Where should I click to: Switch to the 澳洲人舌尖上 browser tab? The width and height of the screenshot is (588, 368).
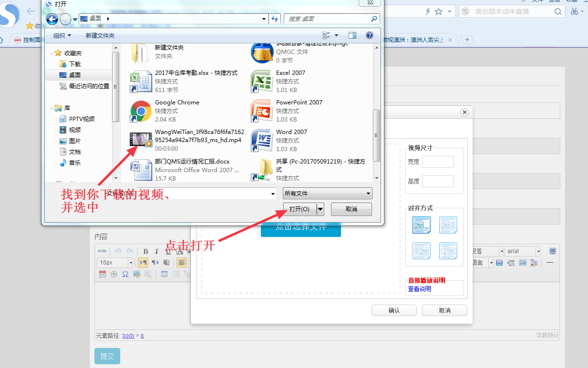click(x=420, y=40)
